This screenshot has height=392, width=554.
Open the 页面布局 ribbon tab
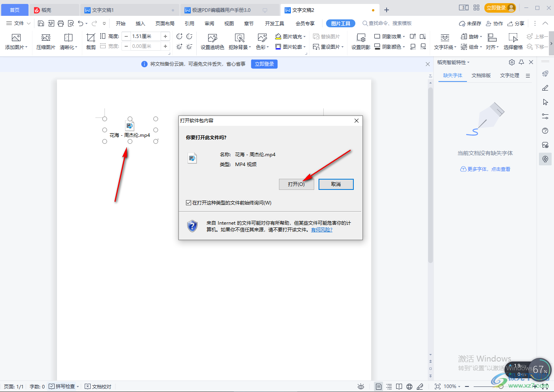[165, 23]
